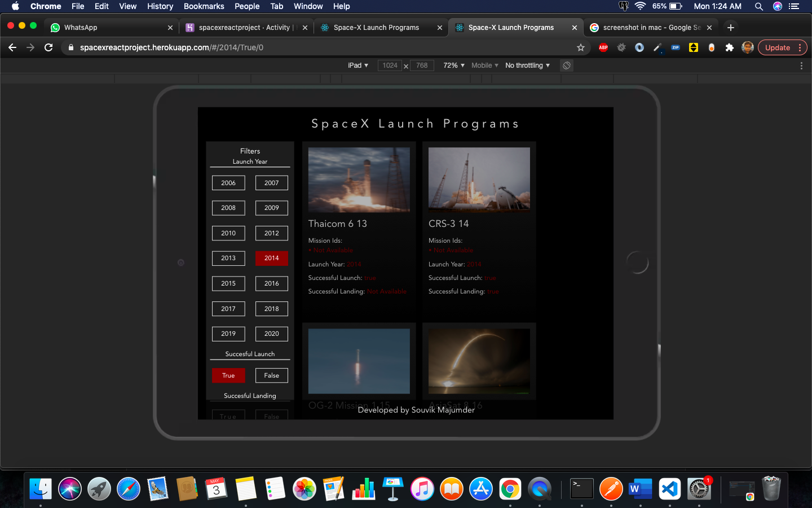This screenshot has width=812, height=508.
Task: Open the No throttling dropdown
Action: pyautogui.click(x=528, y=65)
